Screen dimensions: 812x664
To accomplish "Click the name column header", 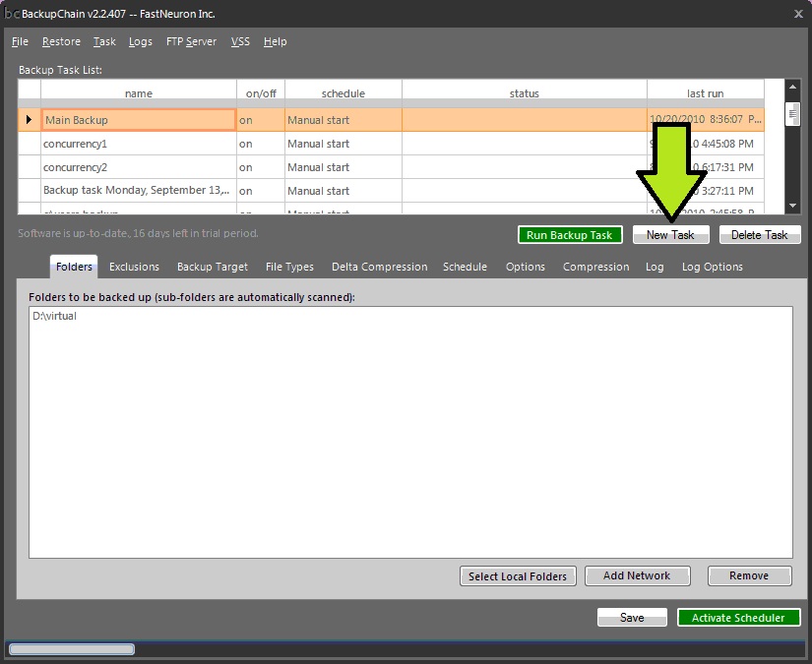I will pos(138,93).
